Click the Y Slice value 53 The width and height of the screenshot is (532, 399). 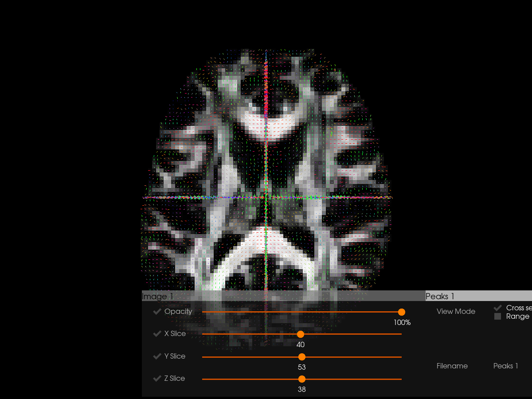pos(302,368)
